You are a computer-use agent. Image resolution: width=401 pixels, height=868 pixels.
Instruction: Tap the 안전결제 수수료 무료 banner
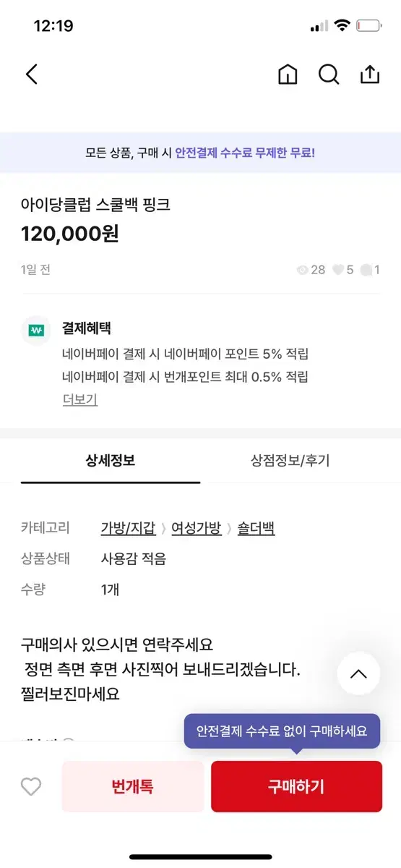tap(200, 153)
